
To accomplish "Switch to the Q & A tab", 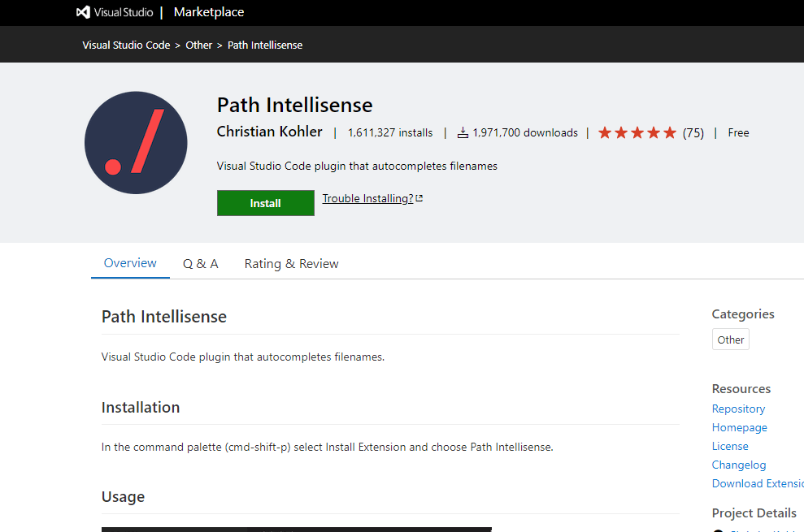I will (200, 263).
